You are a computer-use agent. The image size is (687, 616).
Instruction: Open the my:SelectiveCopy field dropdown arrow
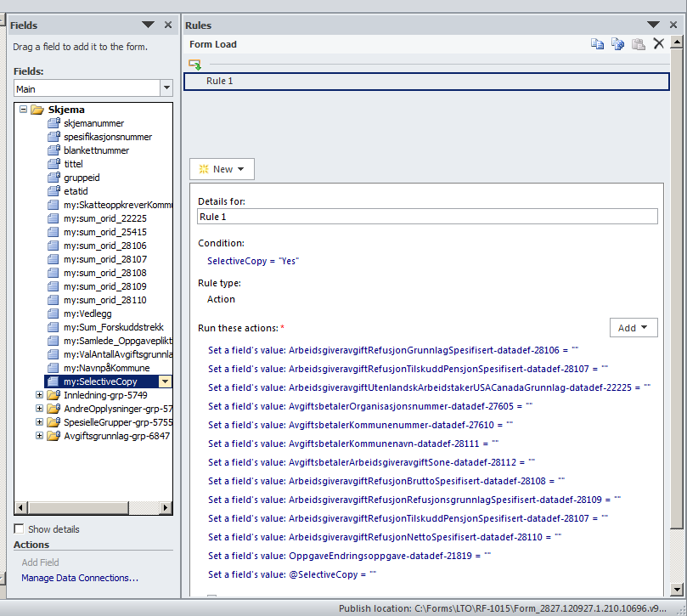166,381
